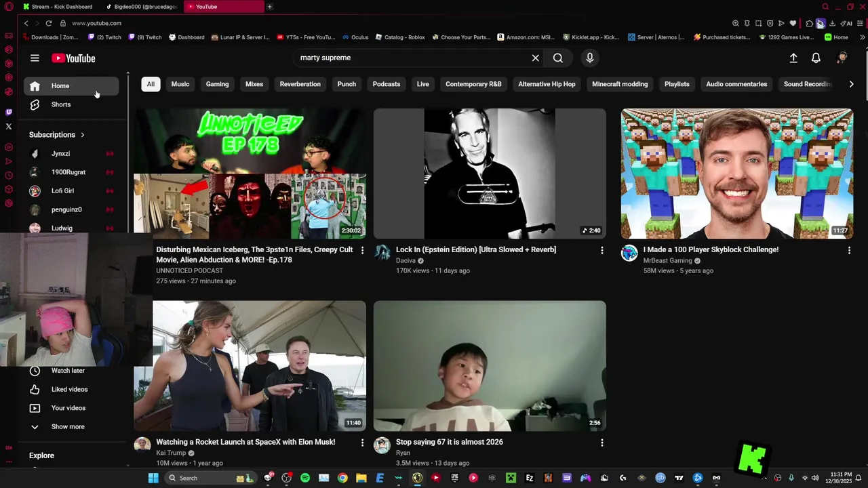Image resolution: width=868 pixels, height=488 pixels.
Task: Click the Windows Start button
Action: point(153,478)
